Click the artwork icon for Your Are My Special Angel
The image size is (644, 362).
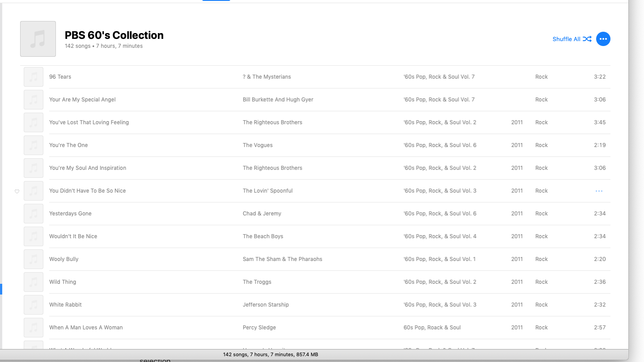point(34,100)
